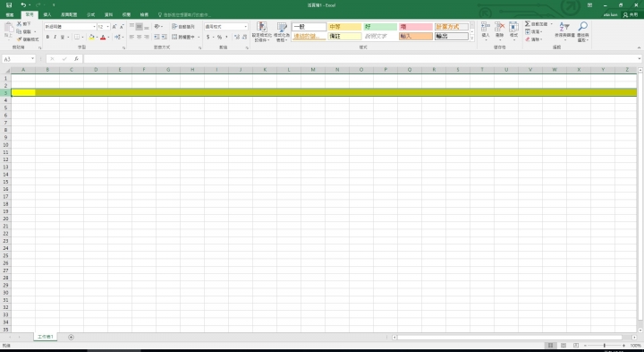Viewport: 644px width, 352px height.
Task: Apply the 中等 (Neutral) cell style
Action: click(x=344, y=27)
